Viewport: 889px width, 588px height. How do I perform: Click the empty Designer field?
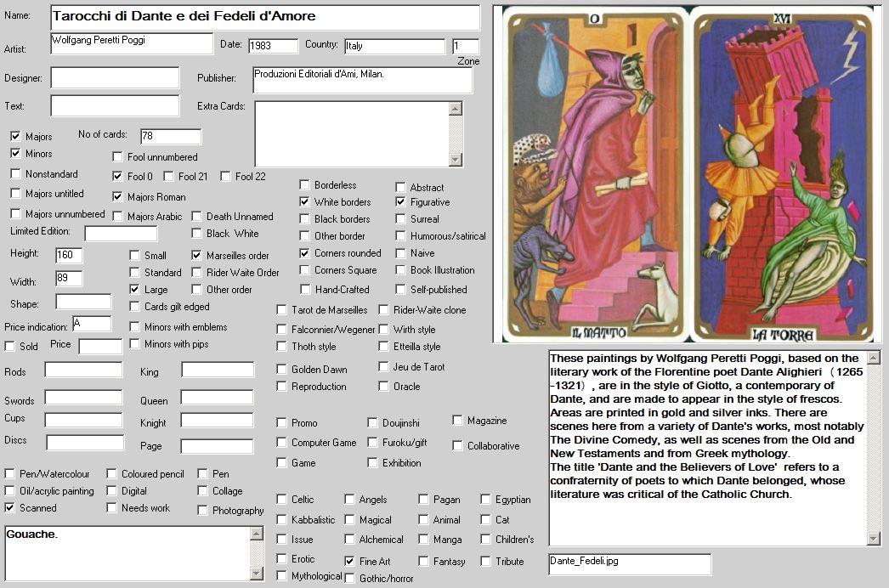[x=115, y=77]
